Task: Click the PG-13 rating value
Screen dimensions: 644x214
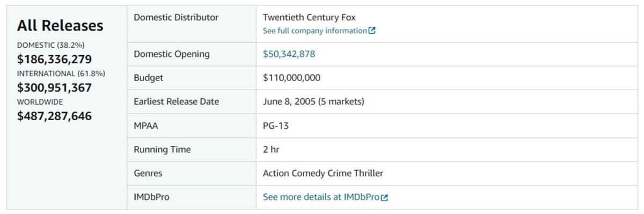Action: 276,126
